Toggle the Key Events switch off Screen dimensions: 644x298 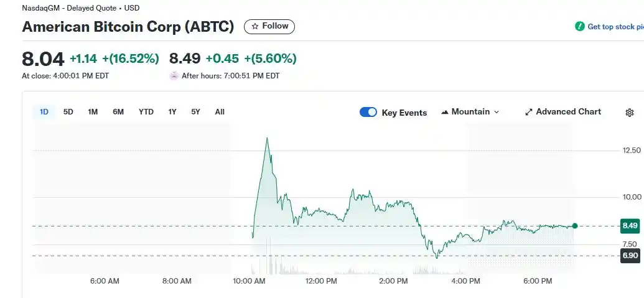tap(368, 112)
